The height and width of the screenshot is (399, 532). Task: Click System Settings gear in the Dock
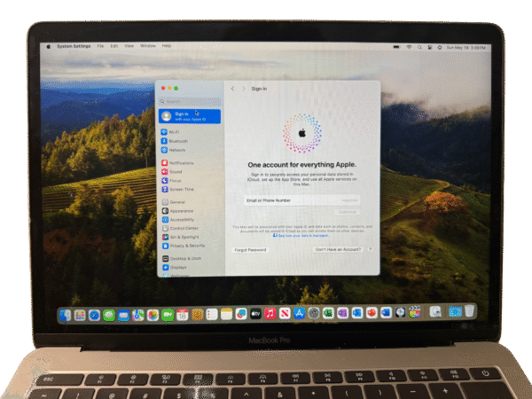coord(314,313)
